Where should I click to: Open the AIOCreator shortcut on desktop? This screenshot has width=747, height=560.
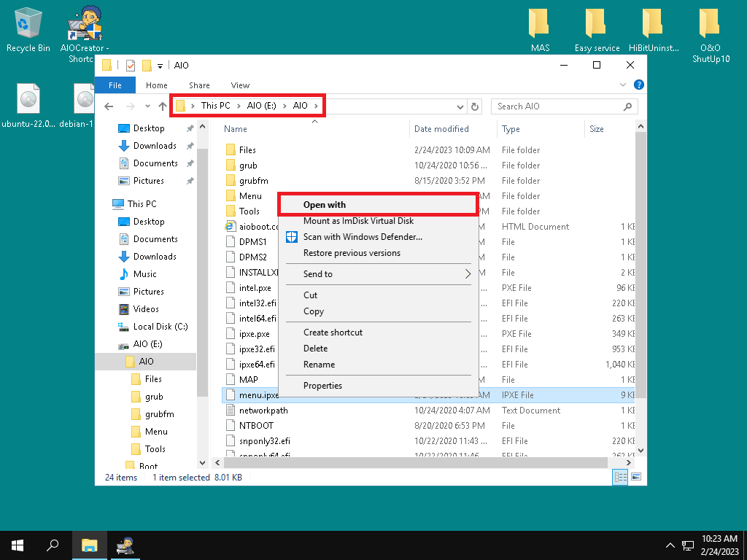tap(86, 26)
